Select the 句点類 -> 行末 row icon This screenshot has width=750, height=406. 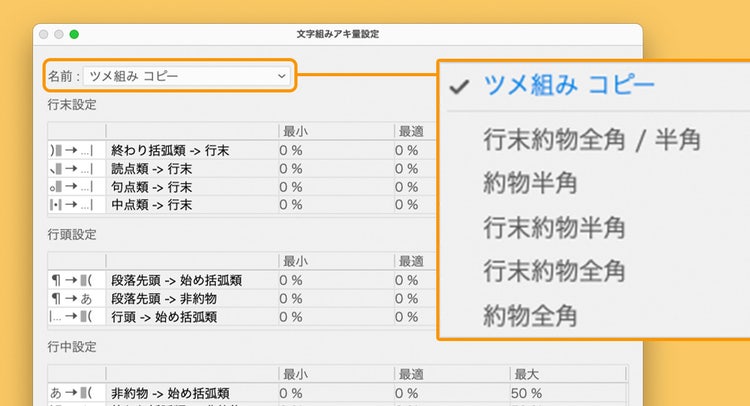[76, 186]
